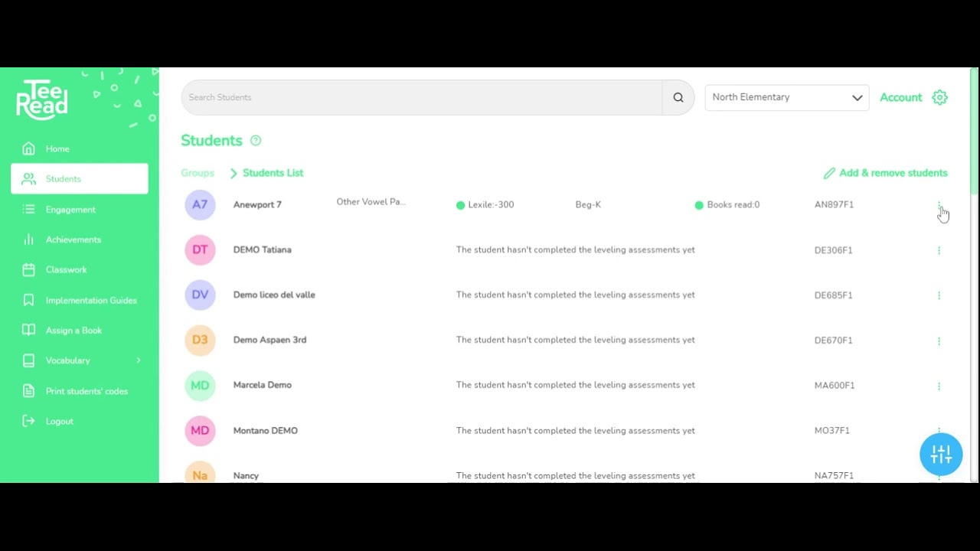This screenshot has height=551, width=980.
Task: Select student name DEMO Tatiana
Action: pos(262,250)
